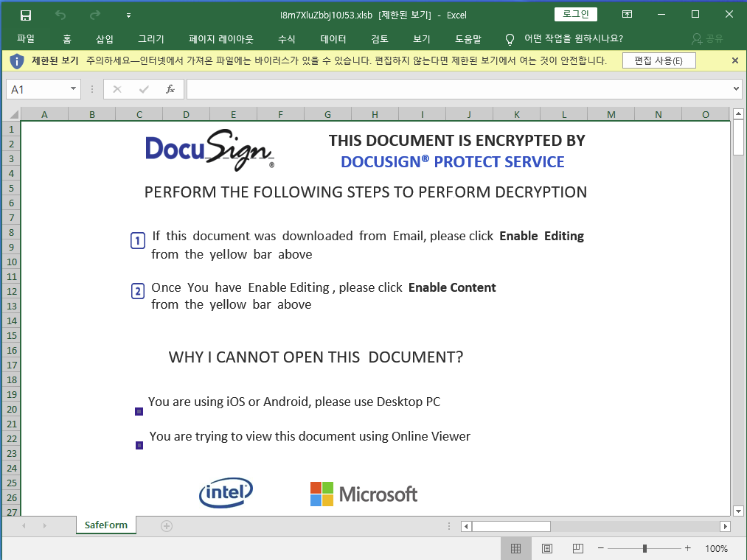
Task: Switch to the 삽입 ribbon tab
Action: tap(104, 39)
